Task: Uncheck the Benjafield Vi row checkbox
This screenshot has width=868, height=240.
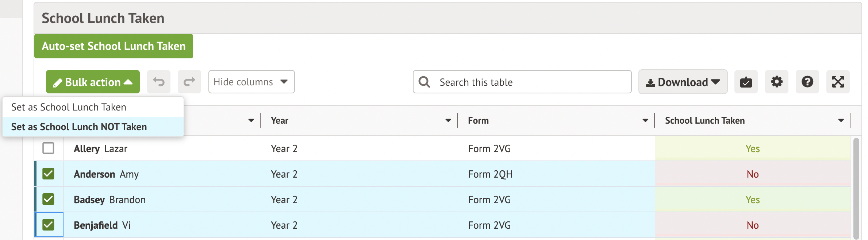Action: click(x=48, y=225)
